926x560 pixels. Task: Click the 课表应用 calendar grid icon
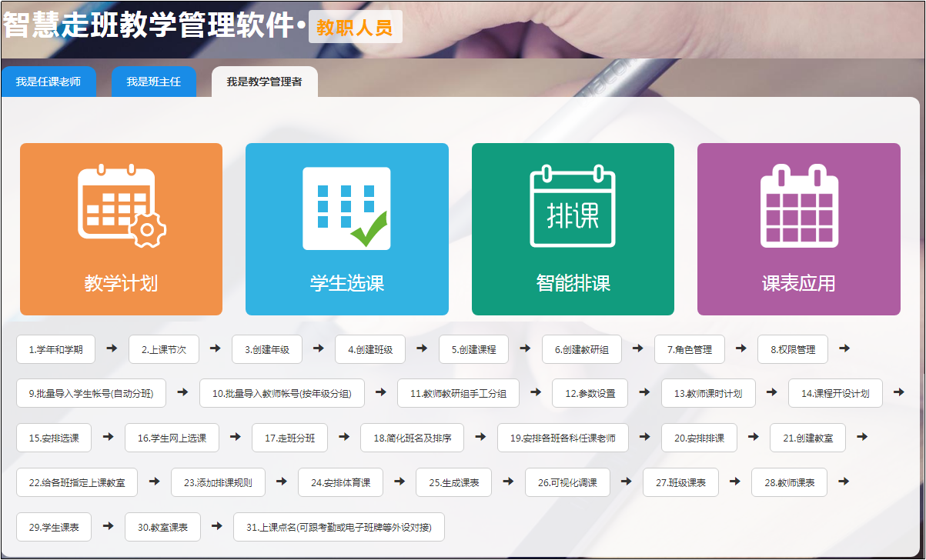point(799,206)
